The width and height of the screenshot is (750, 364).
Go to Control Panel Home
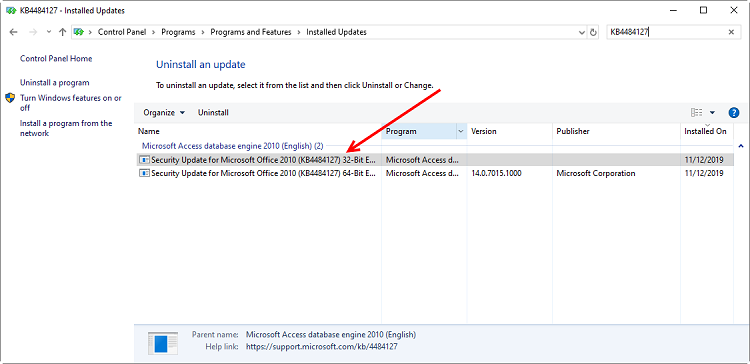coord(56,58)
